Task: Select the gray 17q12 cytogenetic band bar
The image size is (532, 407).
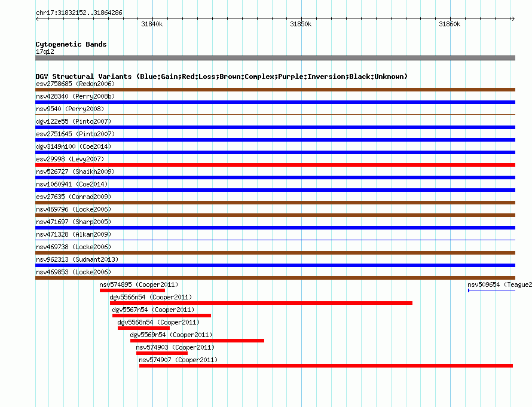Action: pos(275,58)
